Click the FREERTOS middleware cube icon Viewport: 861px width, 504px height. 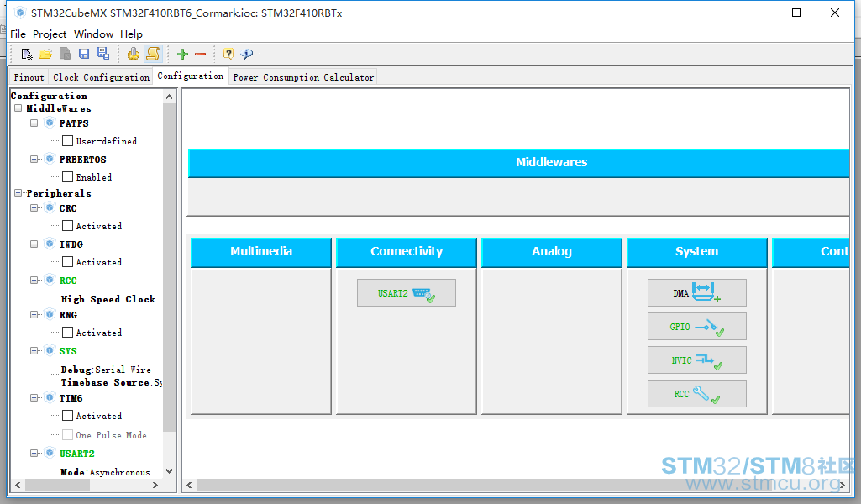pos(50,160)
